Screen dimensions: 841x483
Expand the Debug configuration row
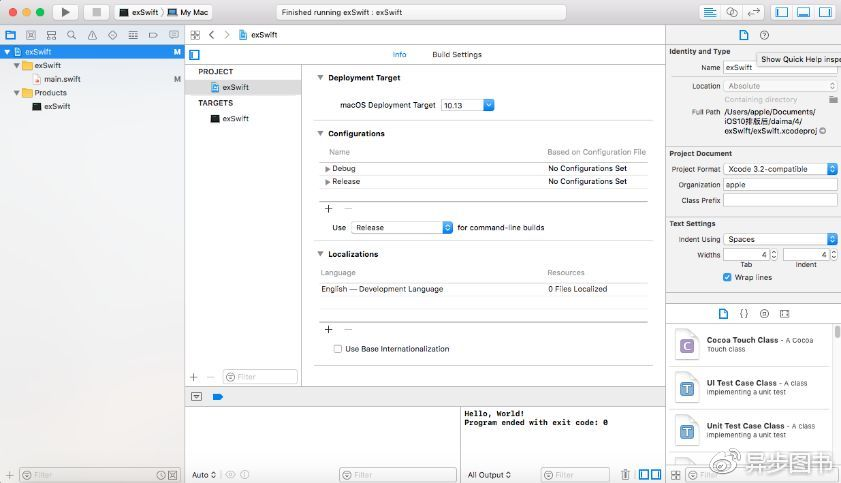tap(327, 169)
